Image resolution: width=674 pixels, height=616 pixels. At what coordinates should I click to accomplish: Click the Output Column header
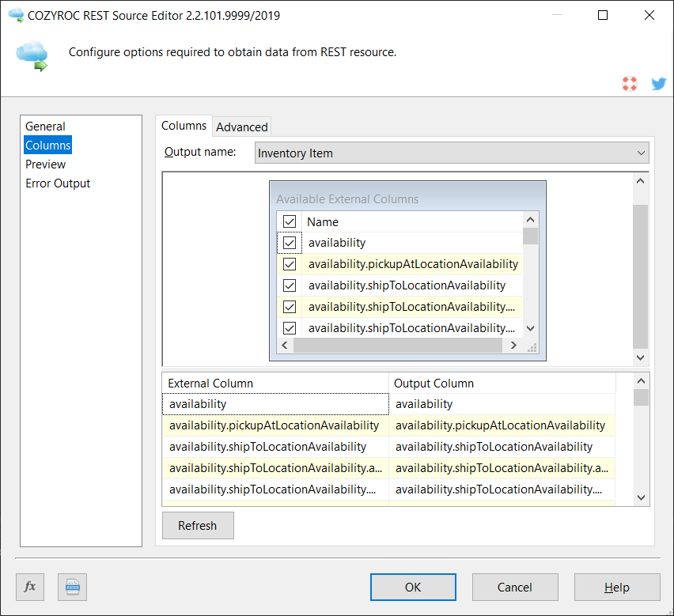502,384
